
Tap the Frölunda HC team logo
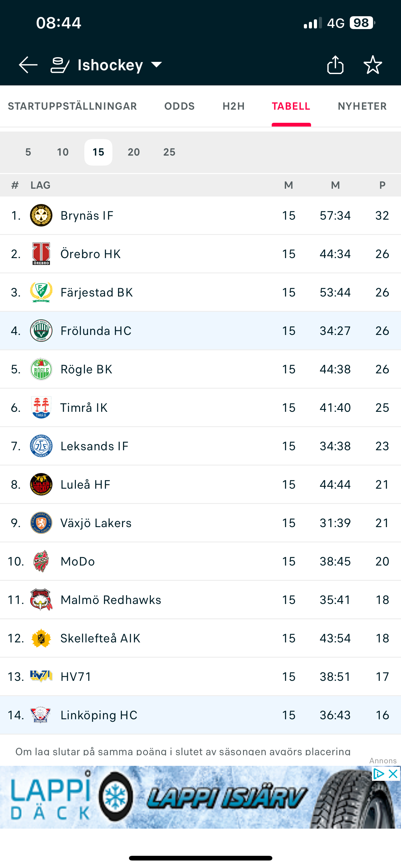tap(41, 331)
